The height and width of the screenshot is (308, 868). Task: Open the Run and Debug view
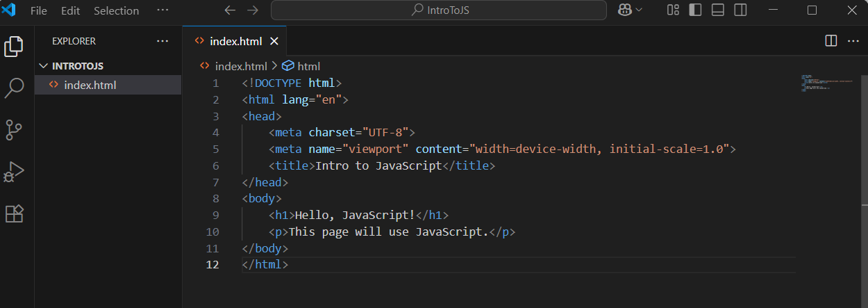click(x=14, y=172)
